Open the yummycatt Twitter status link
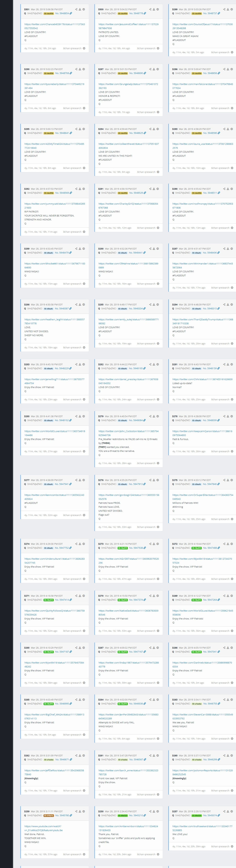Image resolution: width=236 pixels, height=868 pixels. point(55,206)
